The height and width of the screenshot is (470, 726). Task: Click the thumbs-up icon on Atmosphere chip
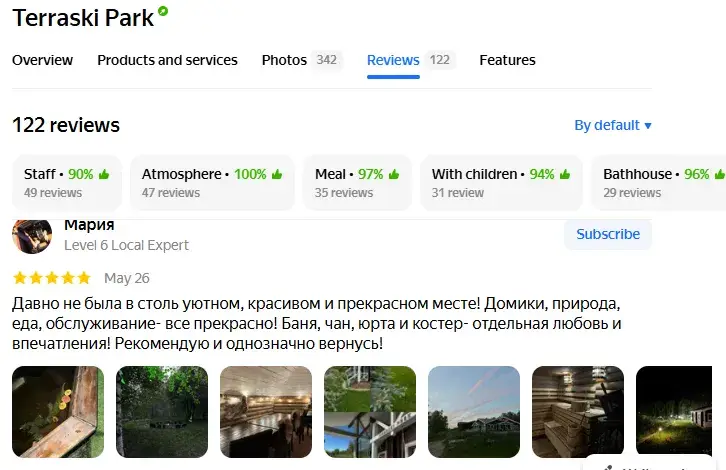click(x=277, y=174)
